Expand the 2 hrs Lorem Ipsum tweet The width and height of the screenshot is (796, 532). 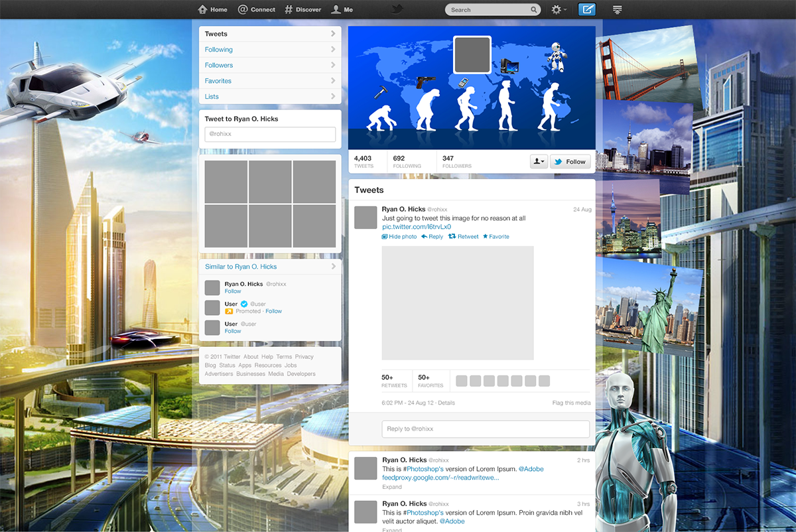coord(392,487)
